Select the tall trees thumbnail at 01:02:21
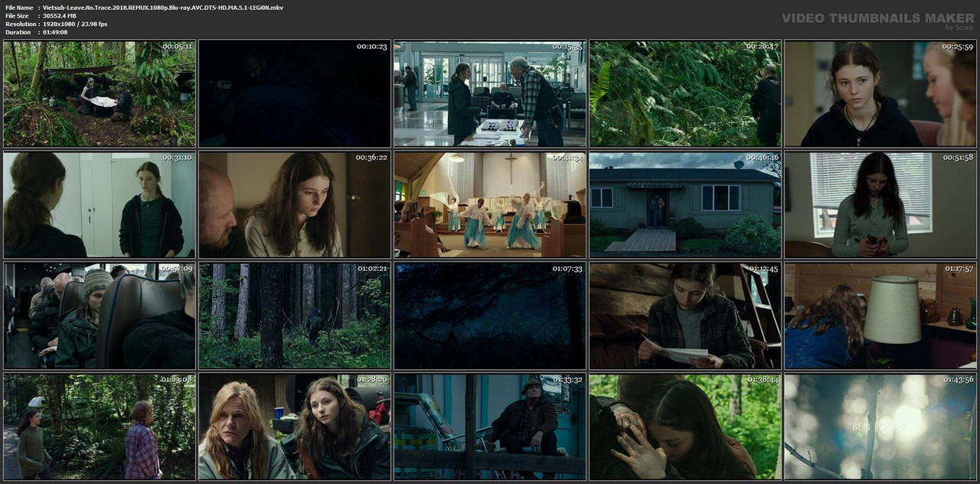980x484 pixels. [x=295, y=316]
